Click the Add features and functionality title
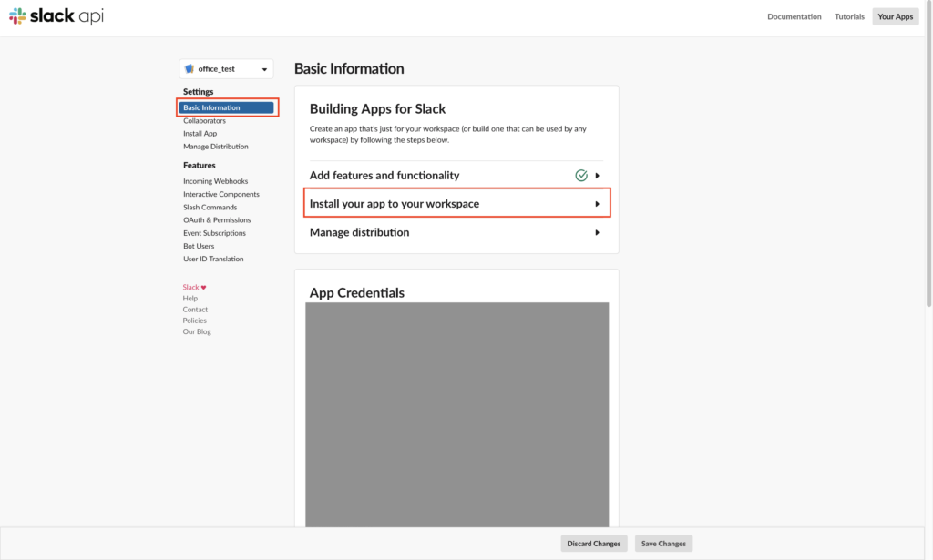Viewport: 933px width, 560px height. point(384,176)
